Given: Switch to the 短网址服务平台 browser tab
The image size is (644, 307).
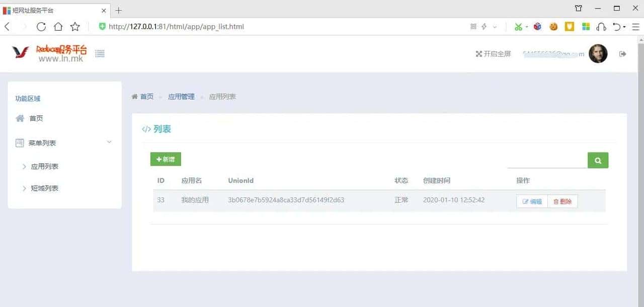Looking at the screenshot, I should 50,10.
